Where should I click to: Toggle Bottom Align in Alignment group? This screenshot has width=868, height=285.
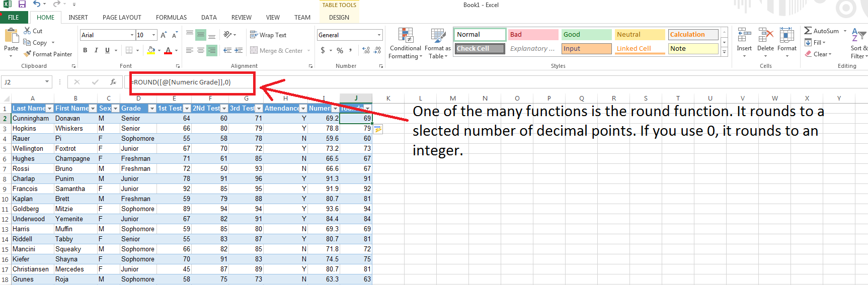[212, 35]
